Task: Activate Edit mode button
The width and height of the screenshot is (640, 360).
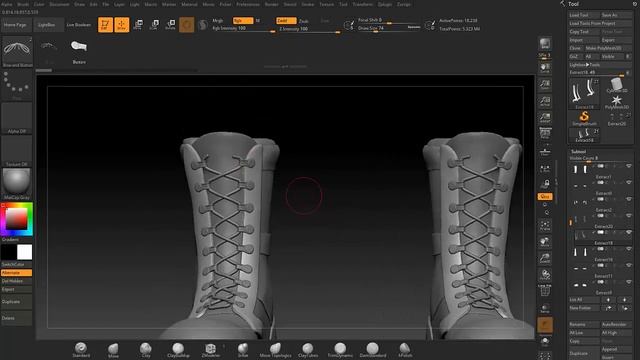Action: [x=105, y=24]
